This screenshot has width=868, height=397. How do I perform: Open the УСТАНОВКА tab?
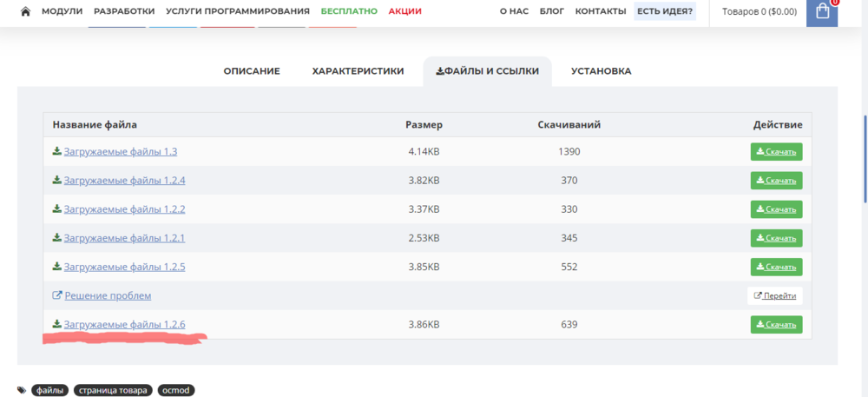601,71
